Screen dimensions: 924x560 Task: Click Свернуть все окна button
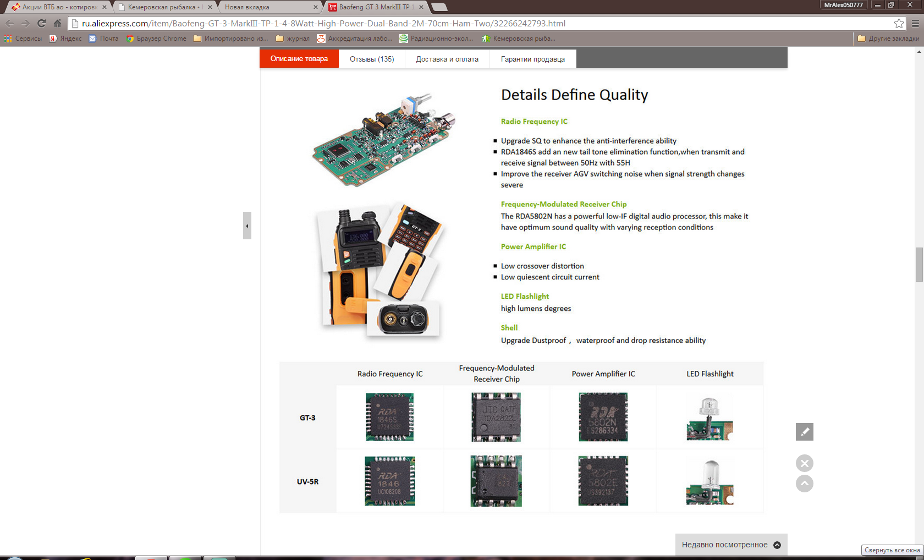(892, 550)
